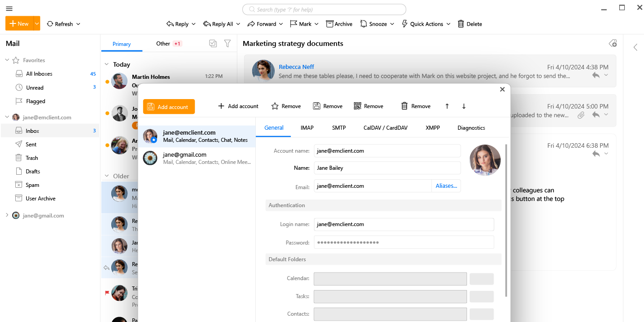Open the Diagnostics tab
644x322 pixels.
coord(471,128)
